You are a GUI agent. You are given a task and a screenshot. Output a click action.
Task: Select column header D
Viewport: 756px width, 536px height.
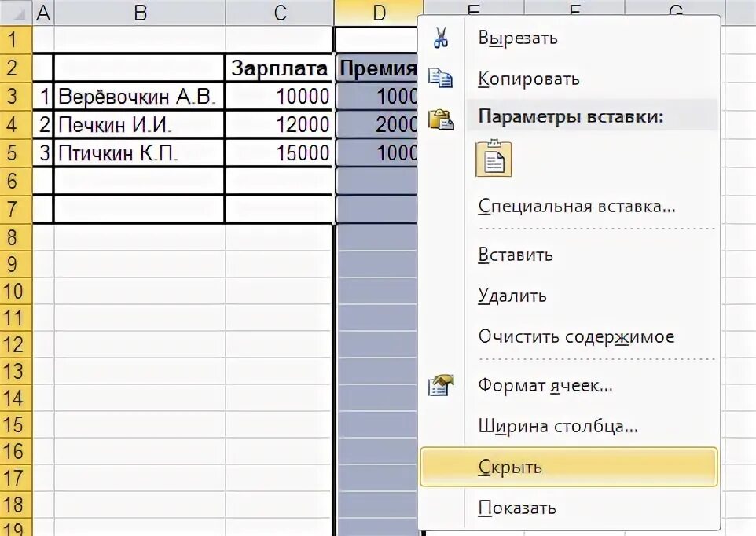[379, 13]
